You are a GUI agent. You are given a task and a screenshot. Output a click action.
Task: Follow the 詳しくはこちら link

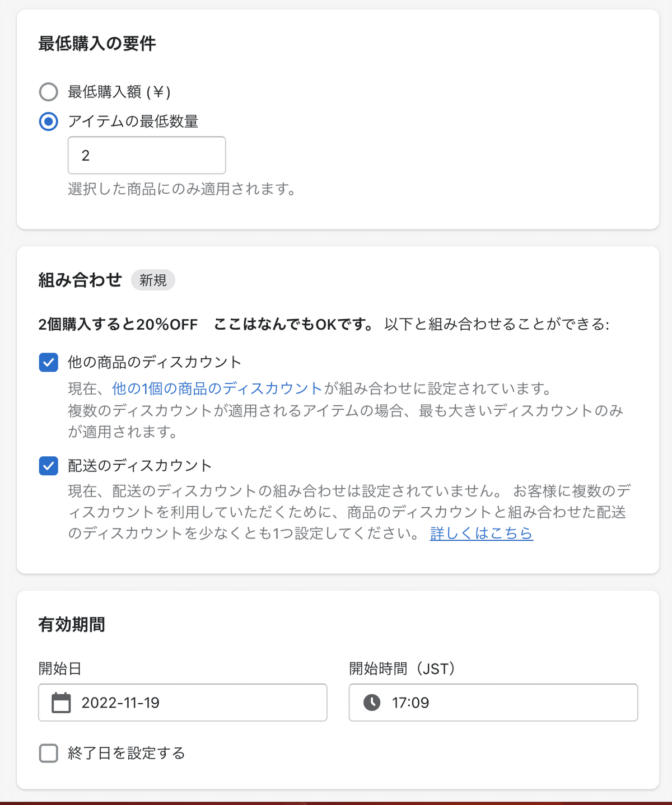pyautogui.click(x=482, y=533)
